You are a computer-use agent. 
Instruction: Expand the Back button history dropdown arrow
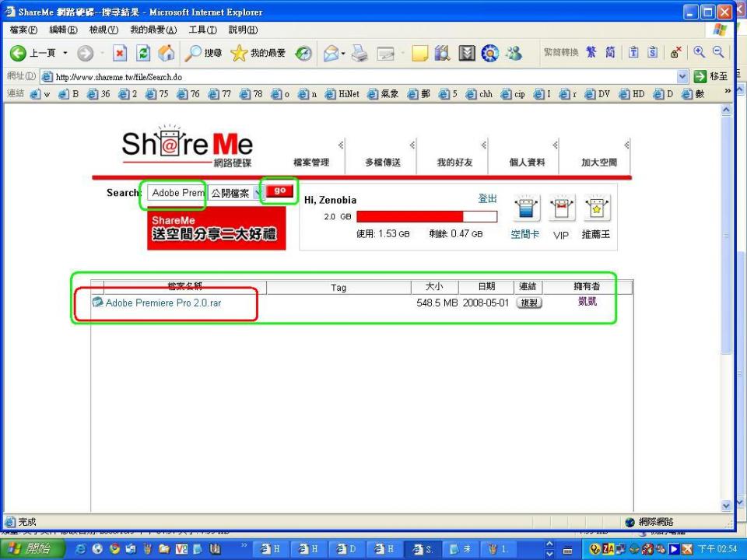65,53
